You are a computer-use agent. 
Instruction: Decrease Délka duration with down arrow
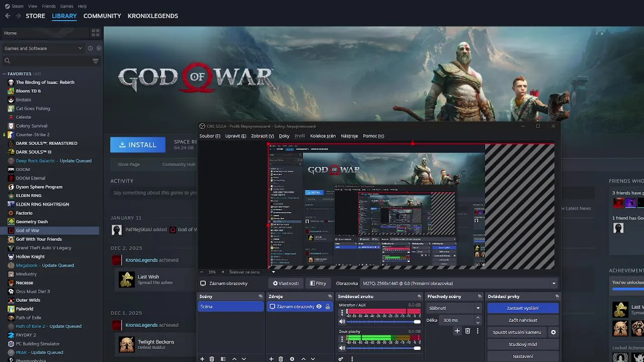[x=477, y=322]
